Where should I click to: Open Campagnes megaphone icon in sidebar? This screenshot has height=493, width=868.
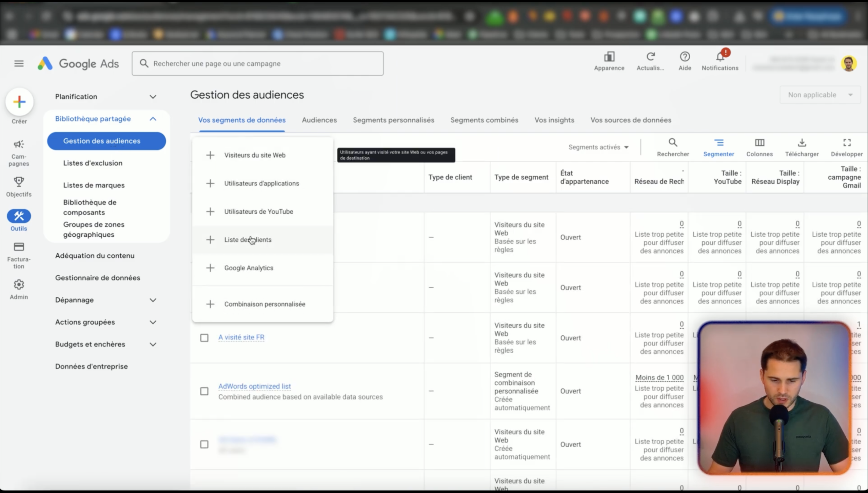[x=19, y=144]
